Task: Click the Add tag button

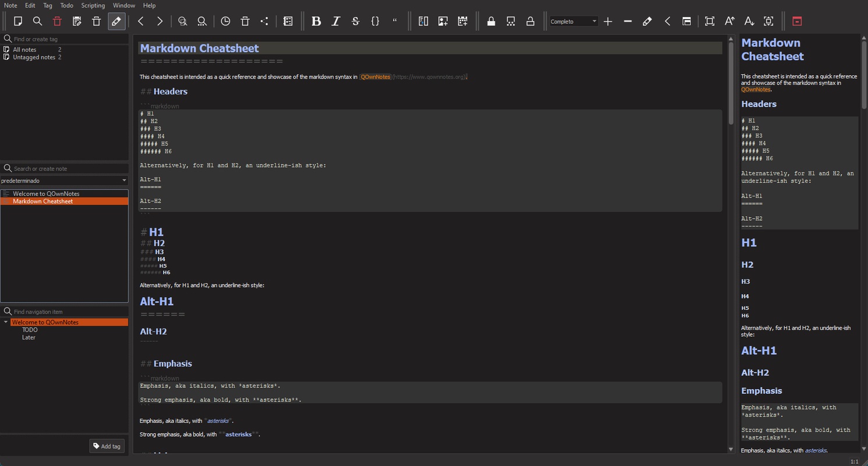Action: (x=107, y=446)
